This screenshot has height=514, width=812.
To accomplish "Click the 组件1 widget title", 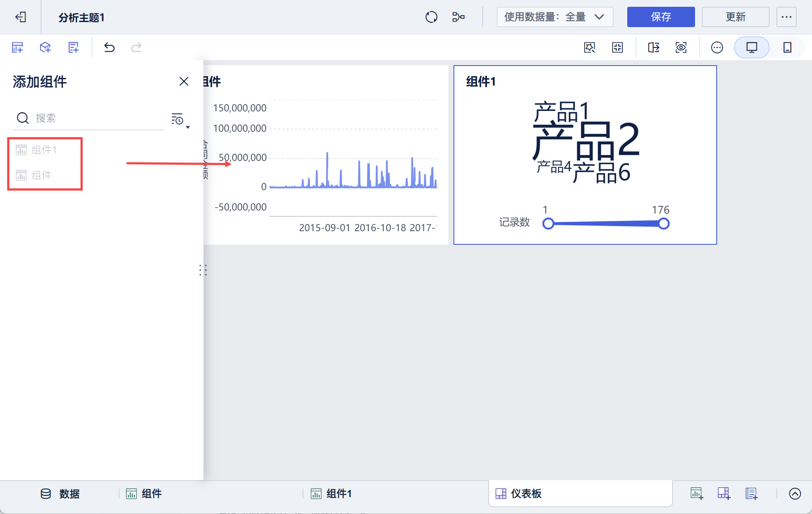I will click(481, 81).
